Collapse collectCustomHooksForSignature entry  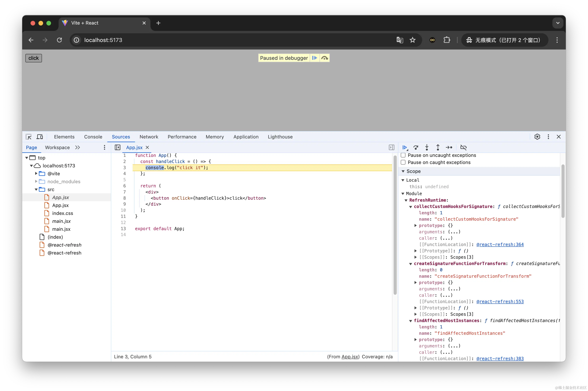(x=411, y=207)
